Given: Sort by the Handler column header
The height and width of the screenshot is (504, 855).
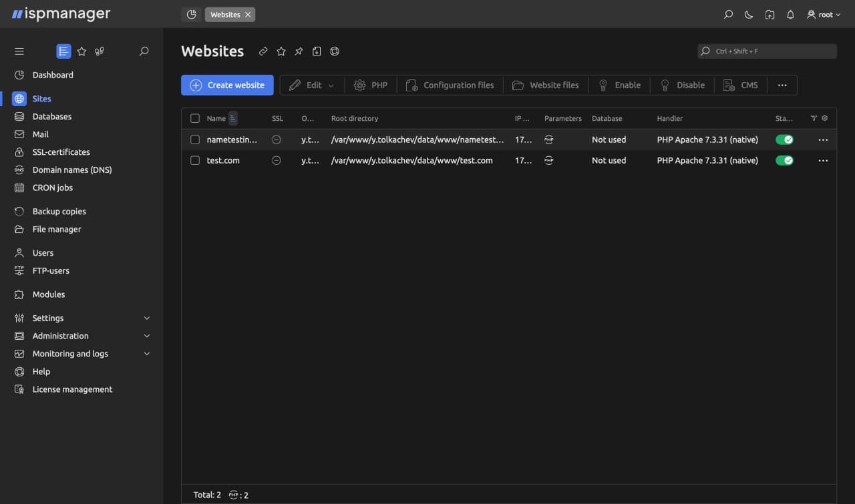Looking at the screenshot, I should click(x=670, y=118).
